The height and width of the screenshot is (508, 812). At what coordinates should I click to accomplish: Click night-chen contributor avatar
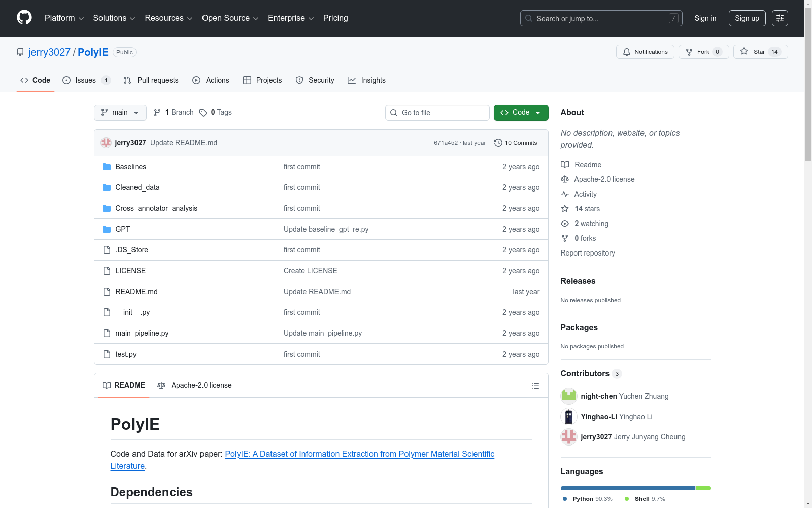tap(569, 396)
